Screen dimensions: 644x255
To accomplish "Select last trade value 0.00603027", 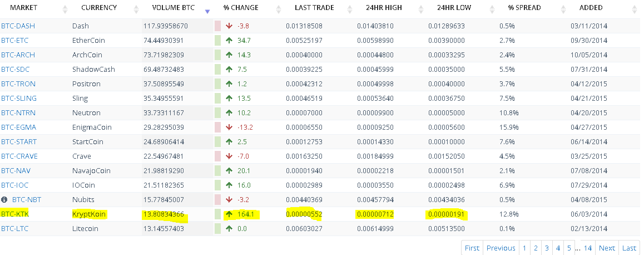I will tap(304, 229).
